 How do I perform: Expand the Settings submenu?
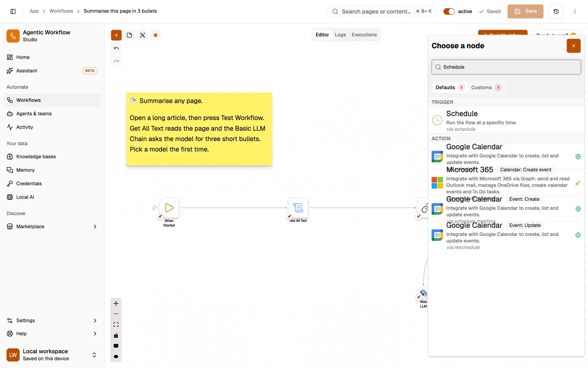point(95,320)
